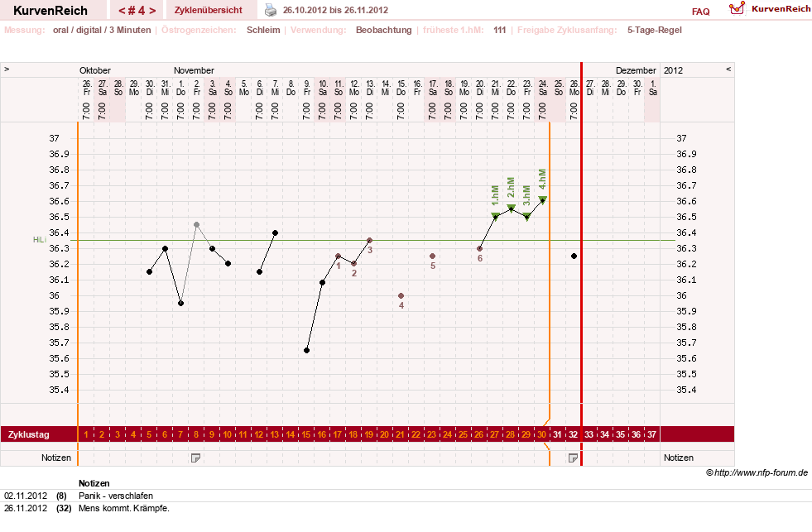Click the data point numbered 3 on HiLi line
The width and height of the screenshot is (812, 532).
point(369,240)
